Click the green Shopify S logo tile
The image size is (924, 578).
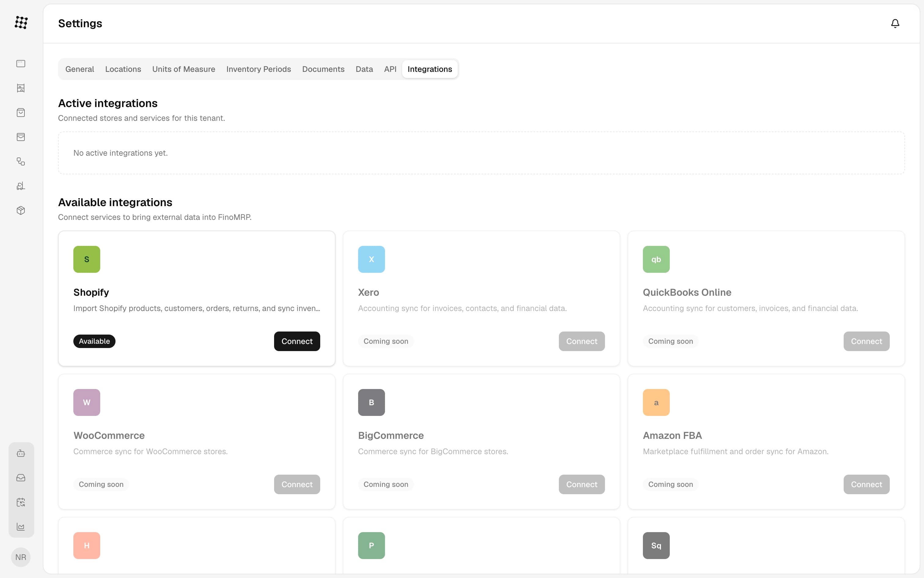(87, 259)
